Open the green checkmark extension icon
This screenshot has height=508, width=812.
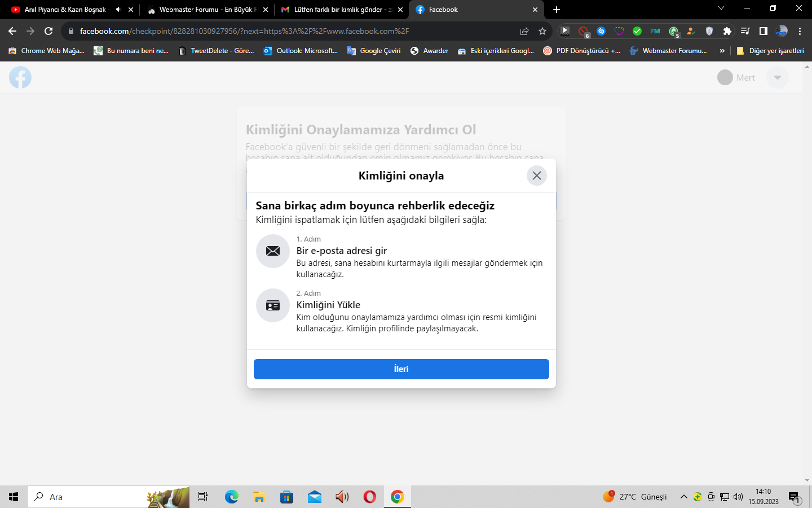(x=637, y=31)
